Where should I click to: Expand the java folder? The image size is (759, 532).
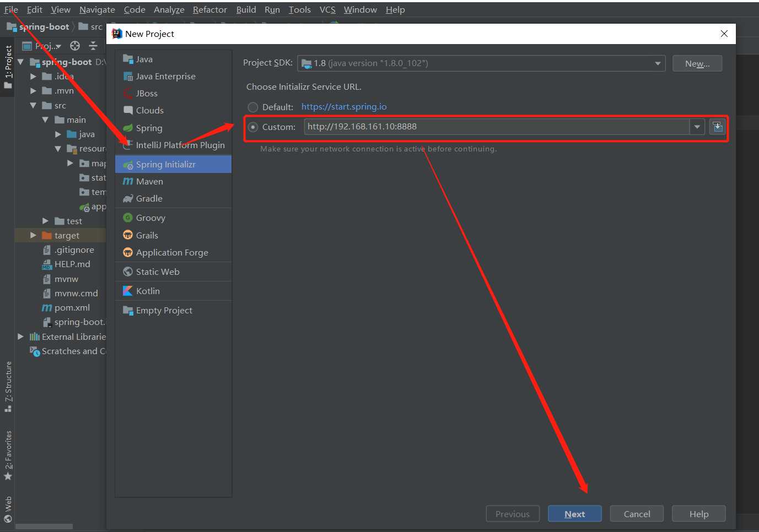pos(58,134)
